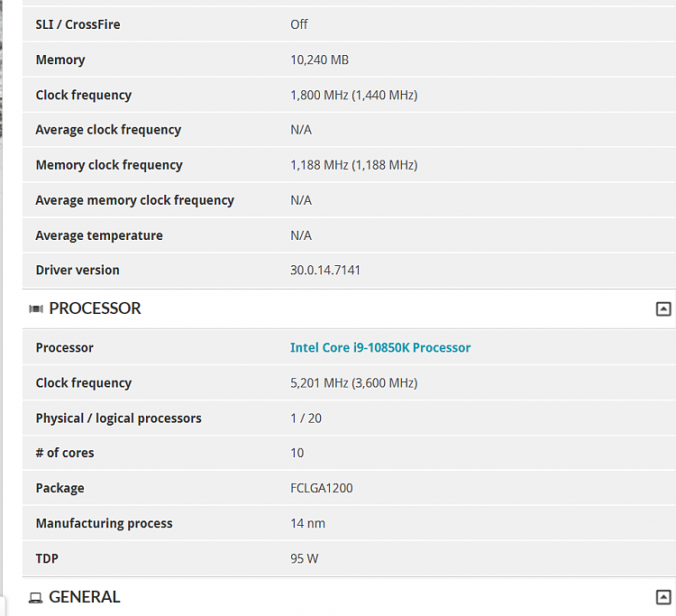Select the N/A value for Average clock frequency
Viewport: 676px width, 616px height.
(301, 130)
